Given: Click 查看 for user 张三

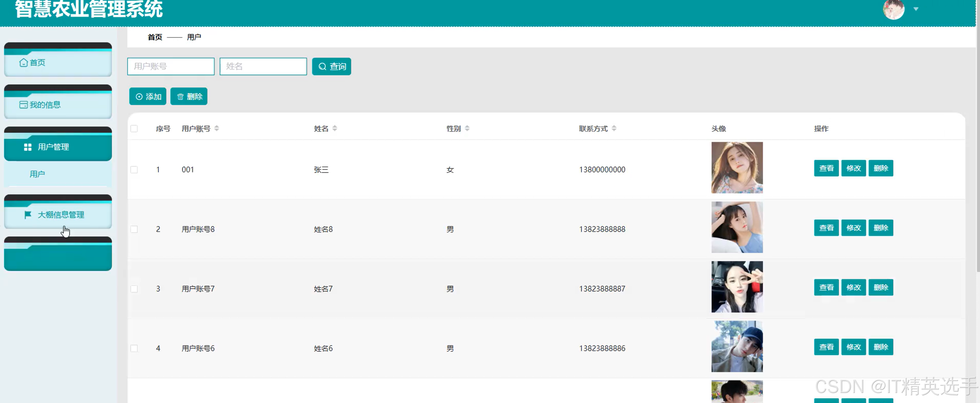Looking at the screenshot, I should point(826,168).
